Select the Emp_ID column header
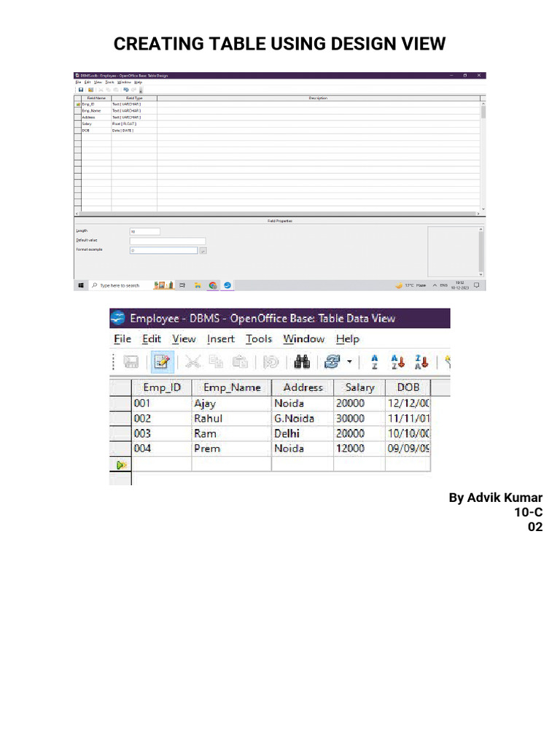The height and width of the screenshot is (747, 560). point(162,388)
